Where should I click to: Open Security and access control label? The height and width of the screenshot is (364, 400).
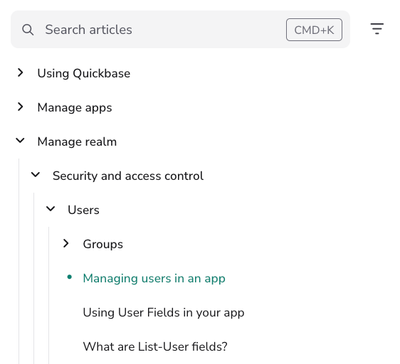pos(128,176)
